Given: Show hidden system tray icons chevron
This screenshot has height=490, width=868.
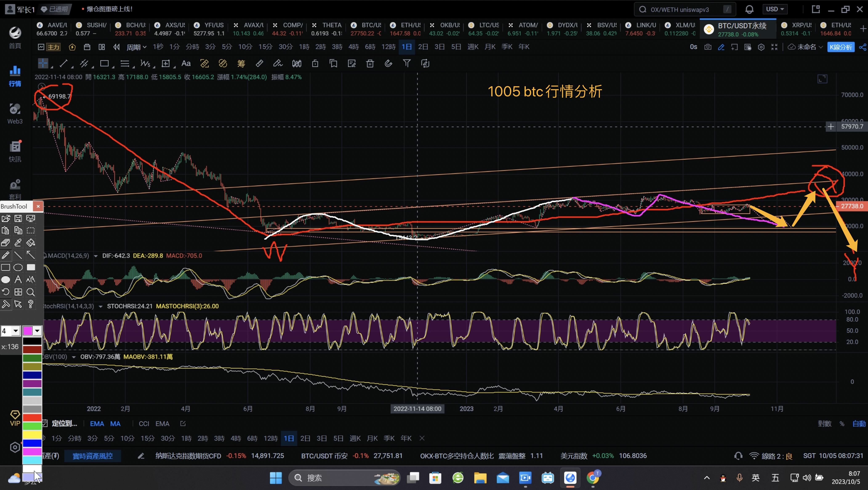Looking at the screenshot, I should [x=707, y=478].
